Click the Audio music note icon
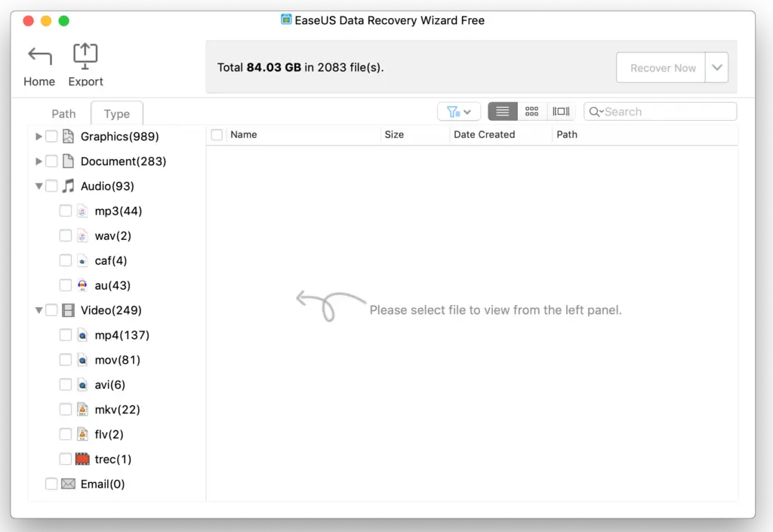 tap(68, 186)
